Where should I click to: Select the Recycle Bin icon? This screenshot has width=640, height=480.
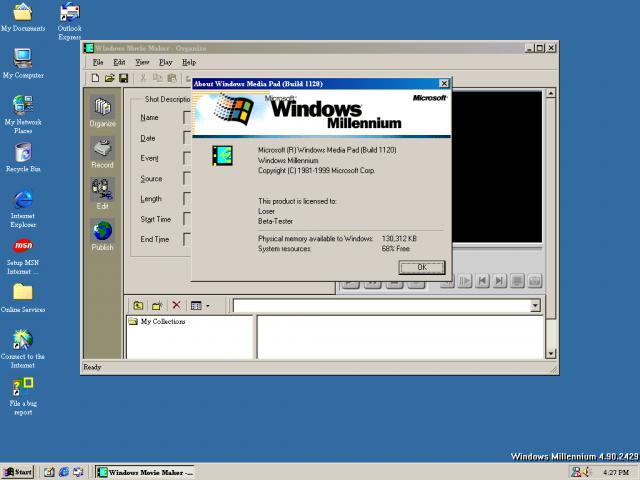point(23,158)
